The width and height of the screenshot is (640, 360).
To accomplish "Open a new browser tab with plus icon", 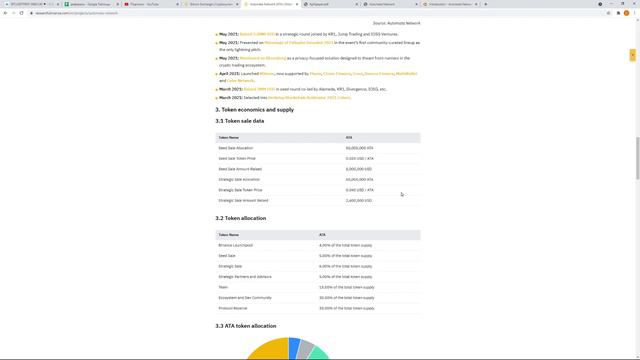I will (485, 4).
